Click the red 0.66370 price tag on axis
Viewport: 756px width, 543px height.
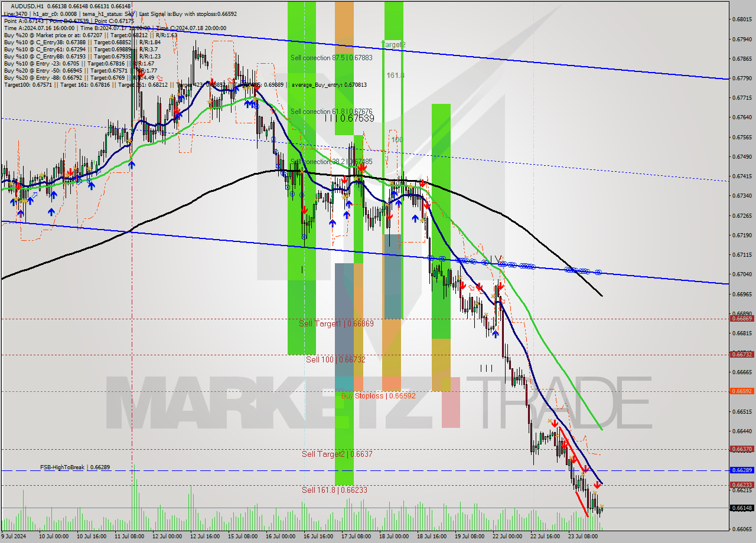742,449
